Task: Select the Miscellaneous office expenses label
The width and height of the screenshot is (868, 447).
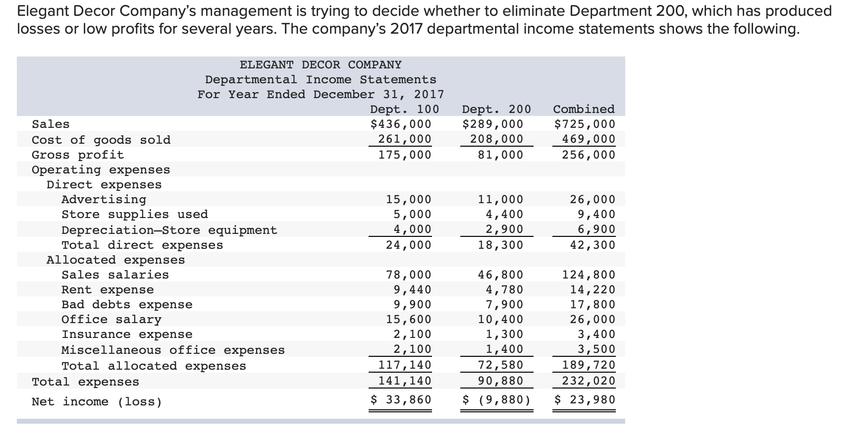Action: 173,350
